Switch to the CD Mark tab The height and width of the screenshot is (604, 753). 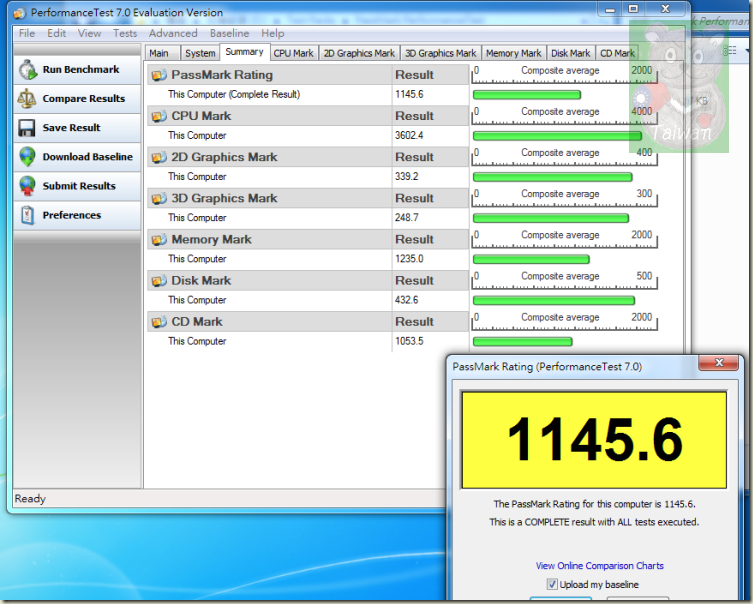point(617,53)
